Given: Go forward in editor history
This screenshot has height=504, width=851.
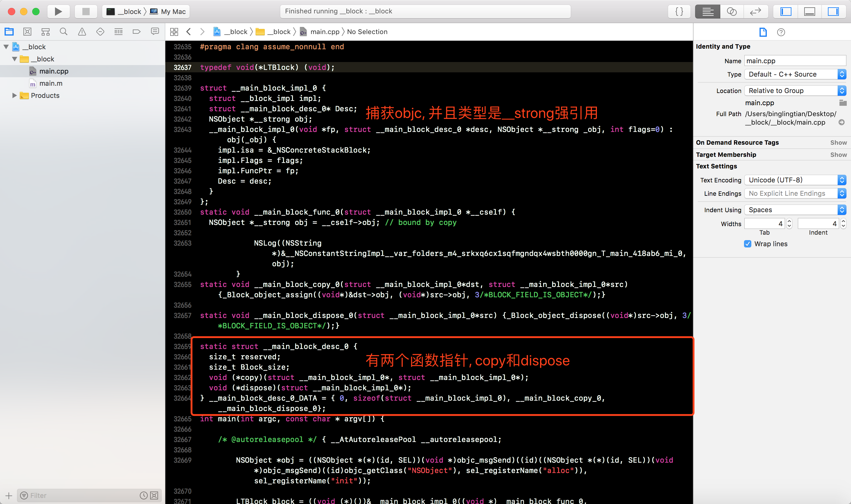Looking at the screenshot, I should 202,32.
